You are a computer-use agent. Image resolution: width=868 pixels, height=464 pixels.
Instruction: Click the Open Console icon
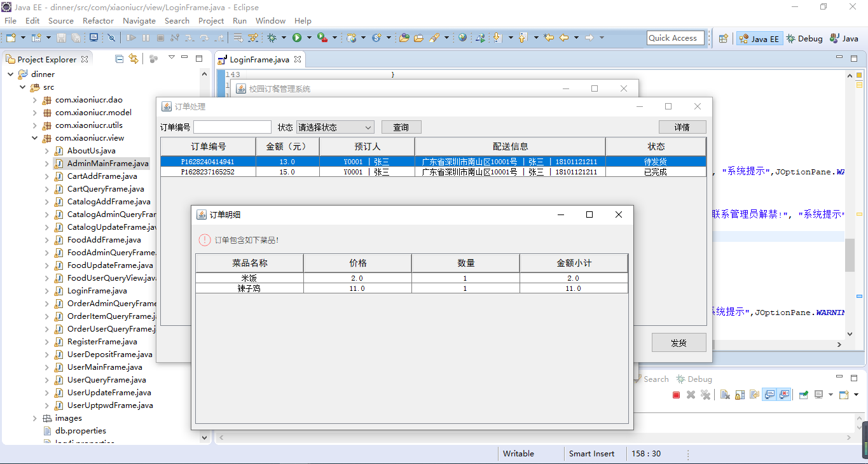click(844, 395)
